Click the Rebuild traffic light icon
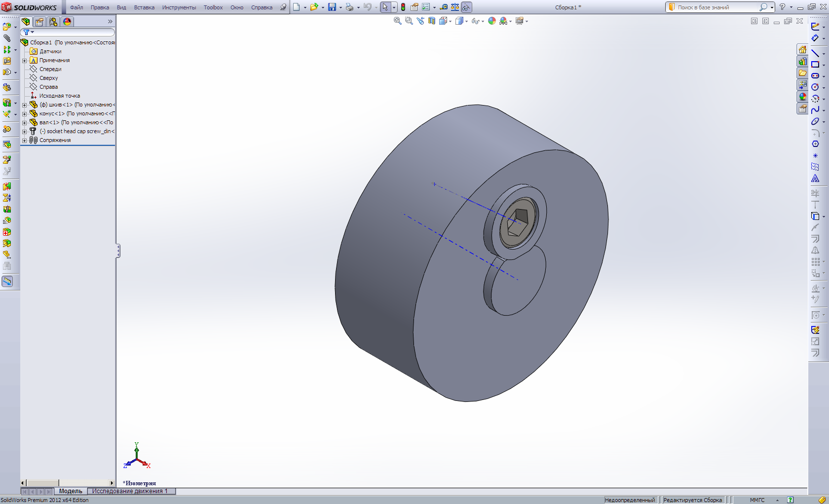Viewport: 829px width, 504px height. coord(403,7)
